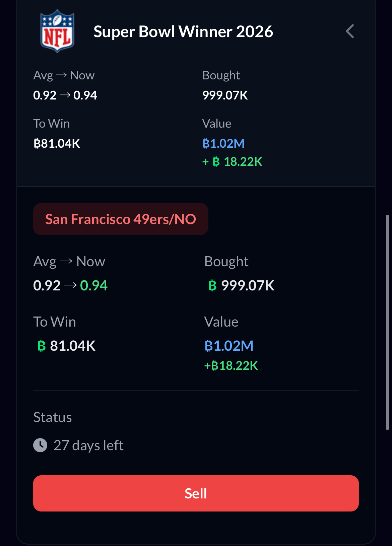Collapse the panel with the header chevron
The width and height of the screenshot is (392, 546).
[x=350, y=31]
